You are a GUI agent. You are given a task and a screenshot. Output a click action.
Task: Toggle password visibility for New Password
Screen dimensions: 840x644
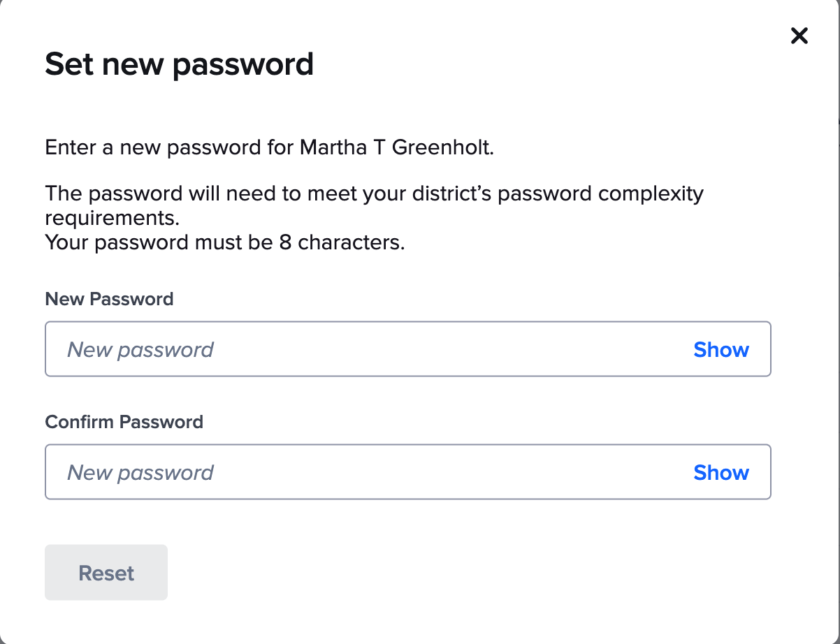[x=720, y=349]
